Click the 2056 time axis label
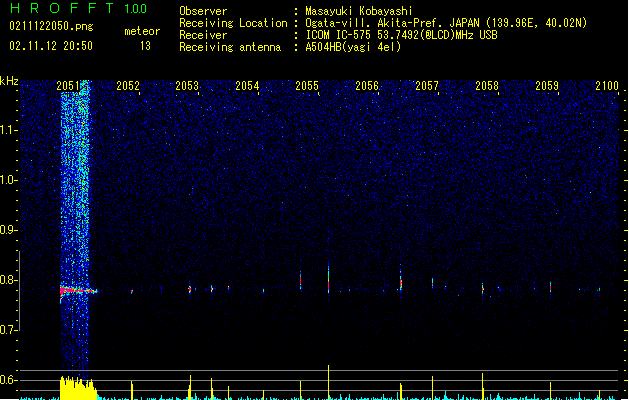The image size is (629, 400). (x=367, y=86)
